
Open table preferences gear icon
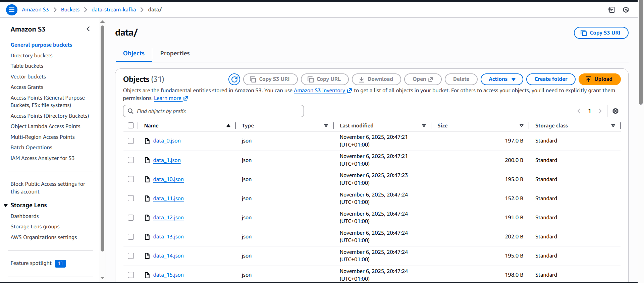coord(615,111)
